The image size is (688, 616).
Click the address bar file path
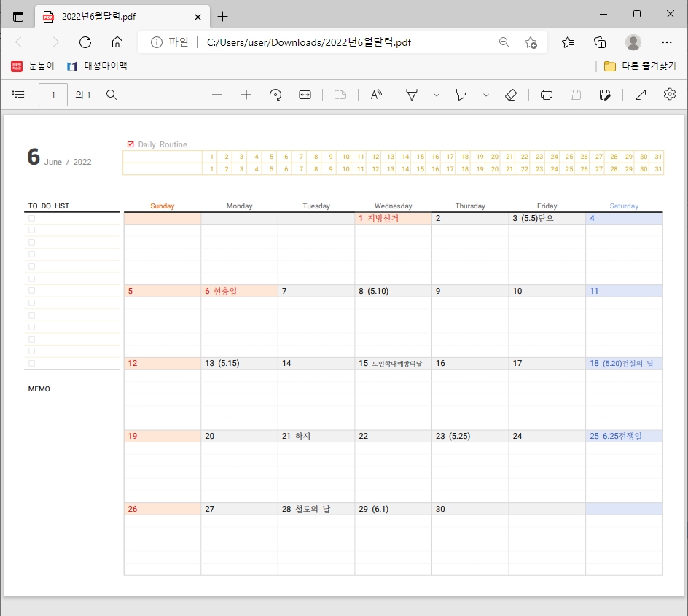[x=309, y=42]
